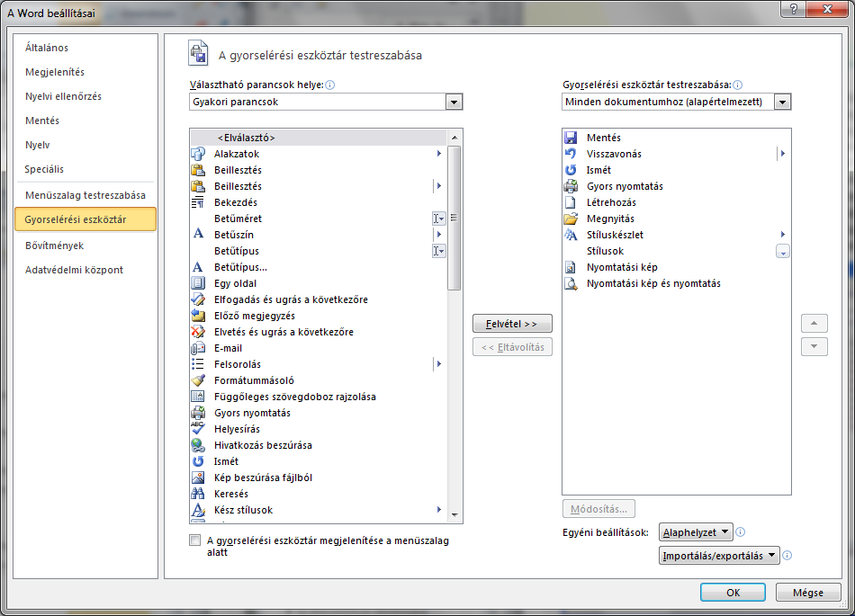This screenshot has width=855, height=616.
Task: Move selected command down with arrow button
Action: (x=814, y=346)
